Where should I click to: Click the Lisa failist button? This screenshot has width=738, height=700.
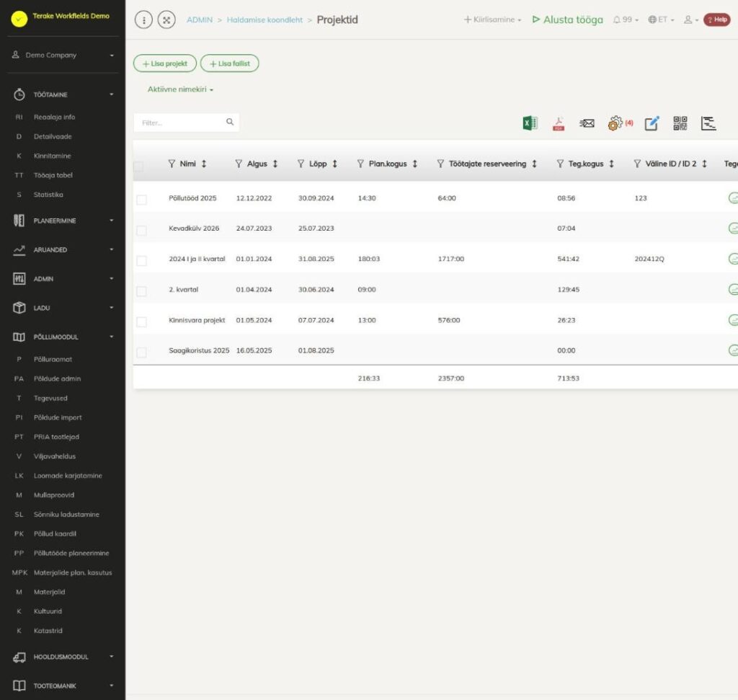(x=230, y=63)
